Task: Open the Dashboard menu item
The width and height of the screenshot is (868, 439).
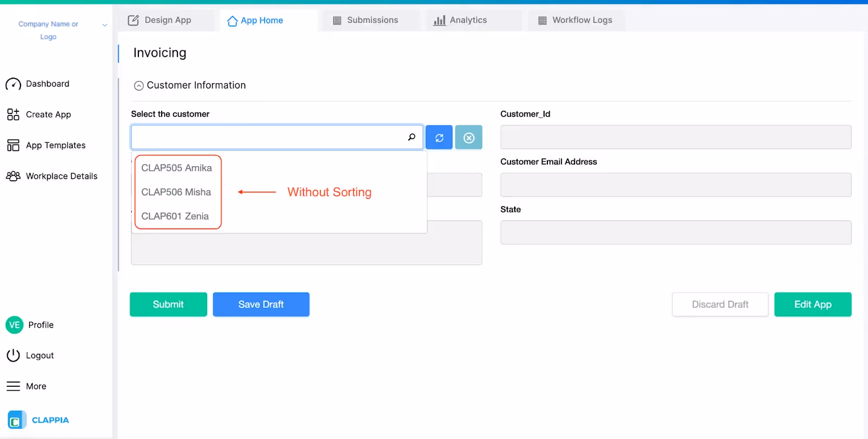Action: pos(48,84)
